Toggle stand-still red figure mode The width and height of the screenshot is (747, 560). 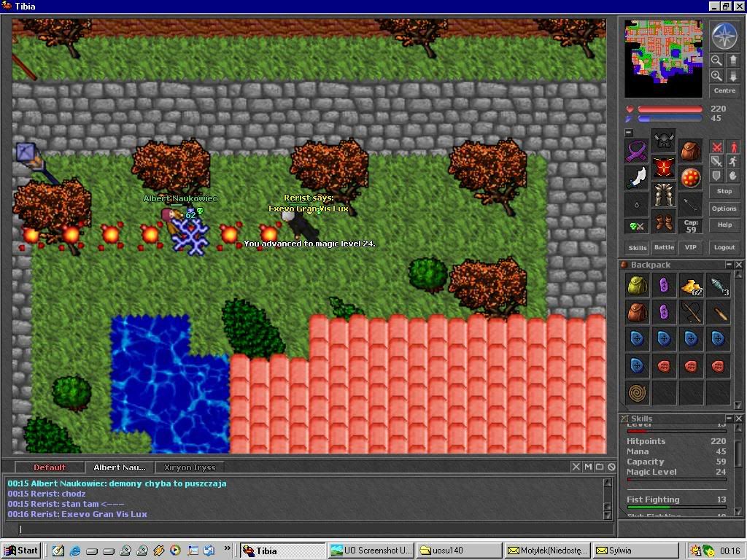point(733,147)
